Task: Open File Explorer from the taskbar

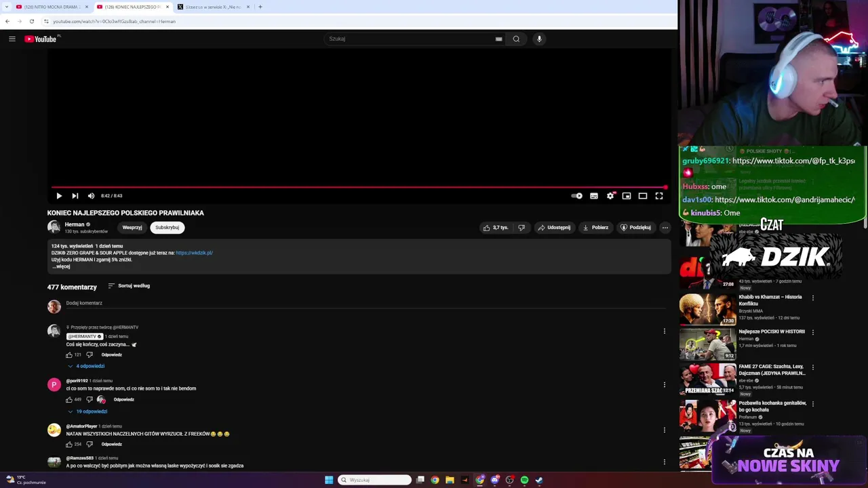Action: tap(450, 480)
